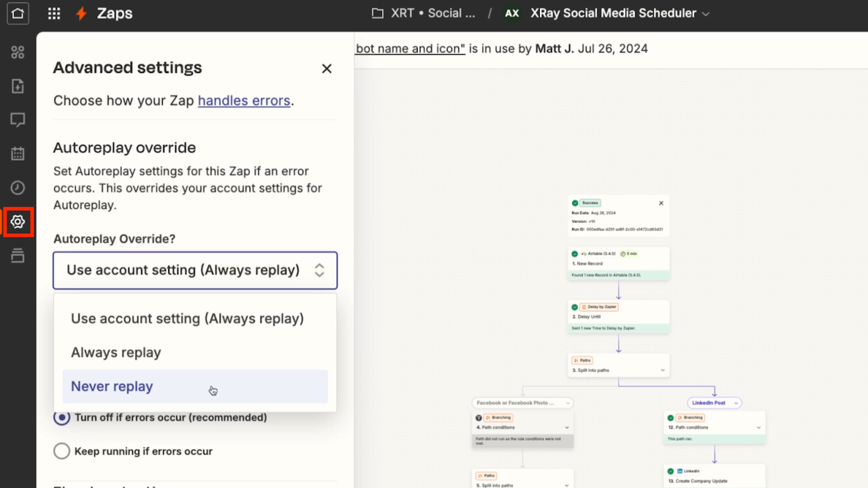
Task: Click the Autoreplay override heading
Action: click(x=124, y=147)
